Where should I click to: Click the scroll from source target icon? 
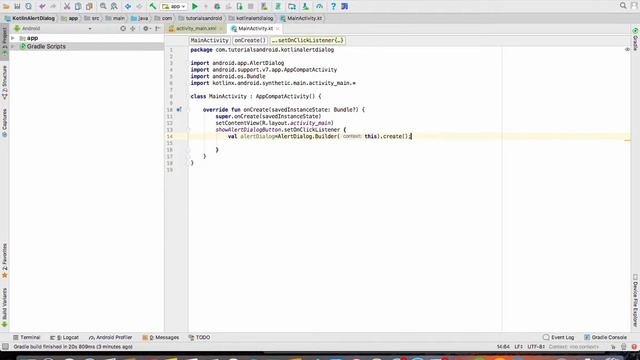pos(123,29)
